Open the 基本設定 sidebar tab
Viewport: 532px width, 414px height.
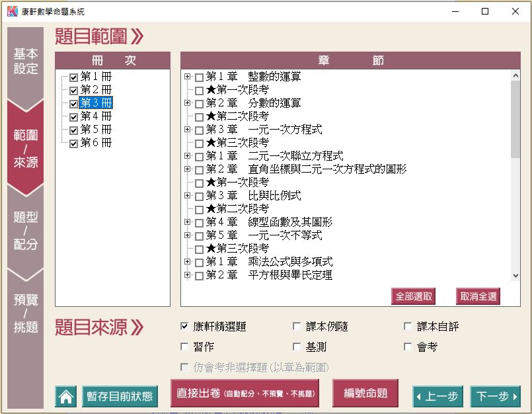(26, 62)
